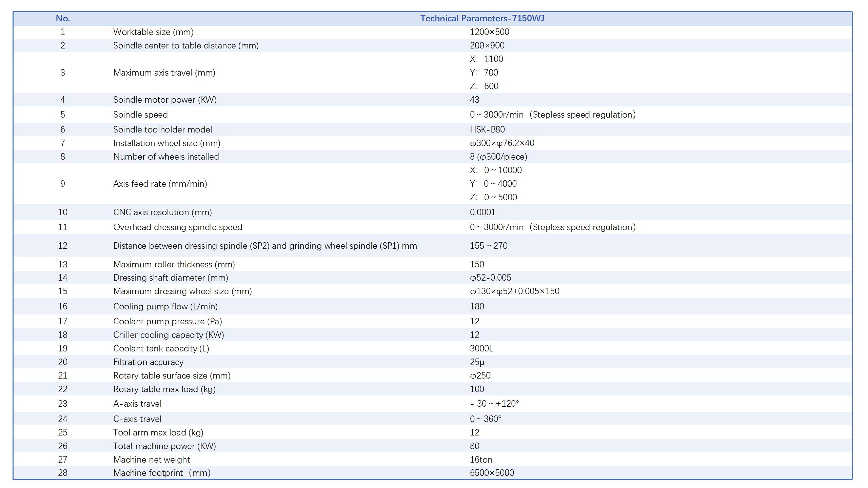The image size is (868, 488).
Task: Click the 'Maximum axis travel (mm)' cell
Action: [164, 73]
